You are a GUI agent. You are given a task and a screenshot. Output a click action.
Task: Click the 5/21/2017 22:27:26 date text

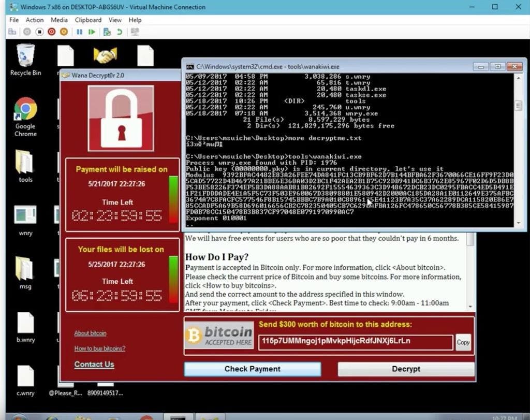point(116,184)
